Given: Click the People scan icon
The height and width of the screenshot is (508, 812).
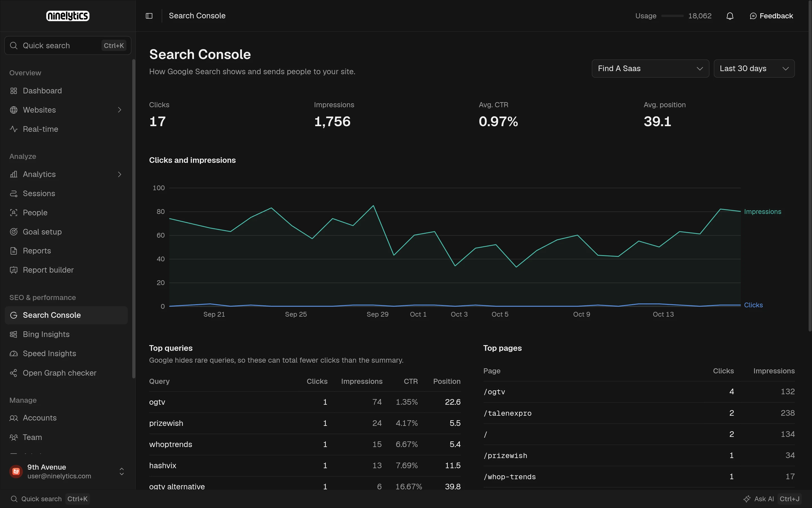Looking at the screenshot, I should tap(14, 213).
